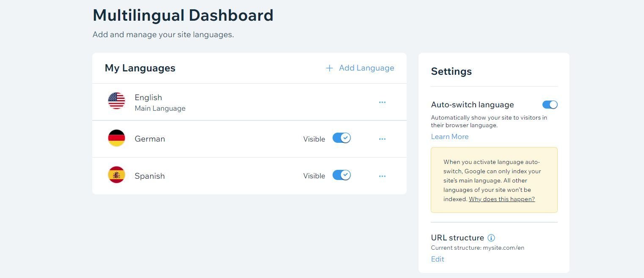The height and width of the screenshot is (278, 644).
Task: Click the plus icon beside Add Language
Action: pyautogui.click(x=329, y=68)
